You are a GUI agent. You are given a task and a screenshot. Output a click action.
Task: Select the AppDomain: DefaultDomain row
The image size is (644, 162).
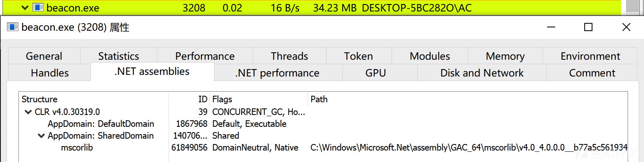323,124
